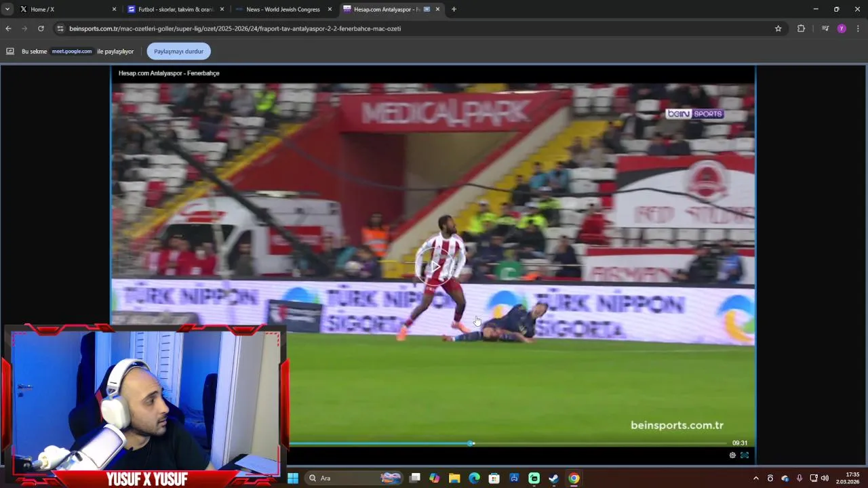This screenshot has width=868, height=488.
Task: Open the browser extensions puzzle icon
Action: coord(801,28)
